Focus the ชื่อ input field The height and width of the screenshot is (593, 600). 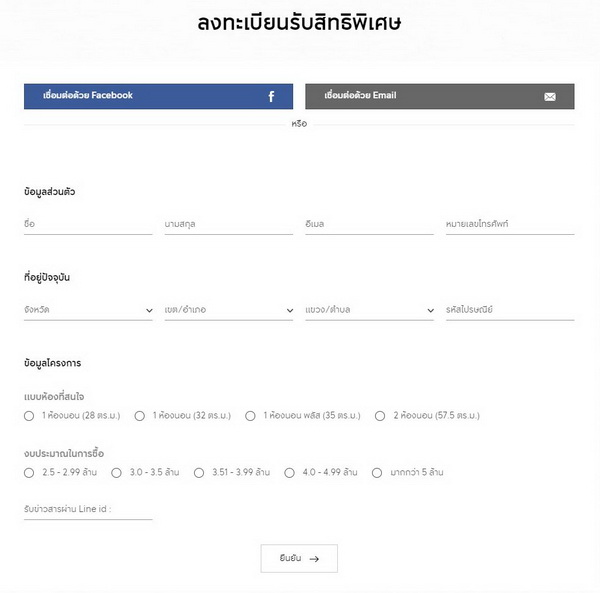coord(88,225)
